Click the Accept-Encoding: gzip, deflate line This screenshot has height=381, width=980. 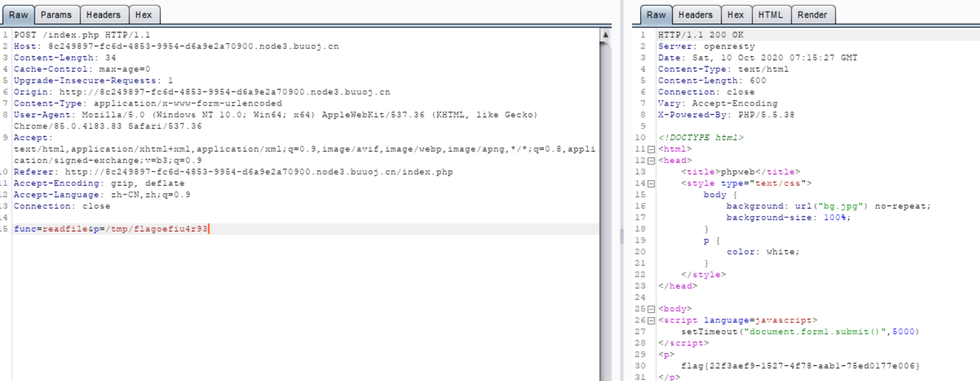tap(99, 183)
